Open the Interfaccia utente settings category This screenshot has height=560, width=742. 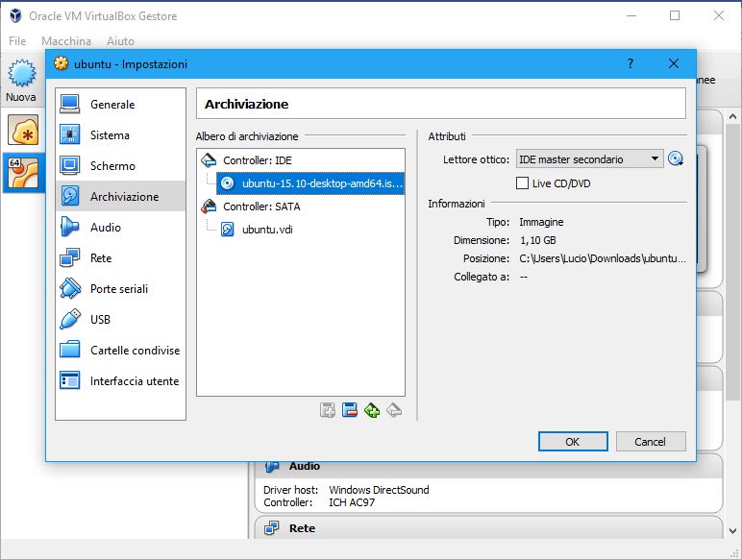(120, 380)
